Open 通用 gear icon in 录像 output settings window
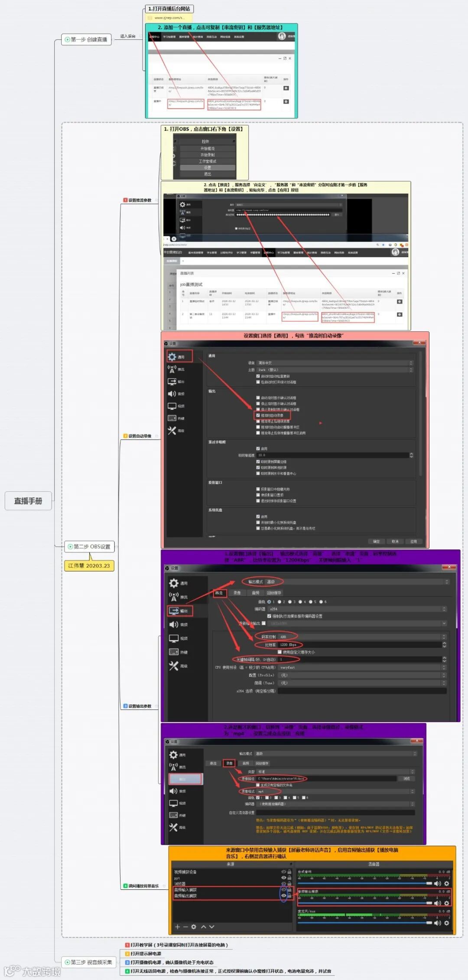 [173, 755]
